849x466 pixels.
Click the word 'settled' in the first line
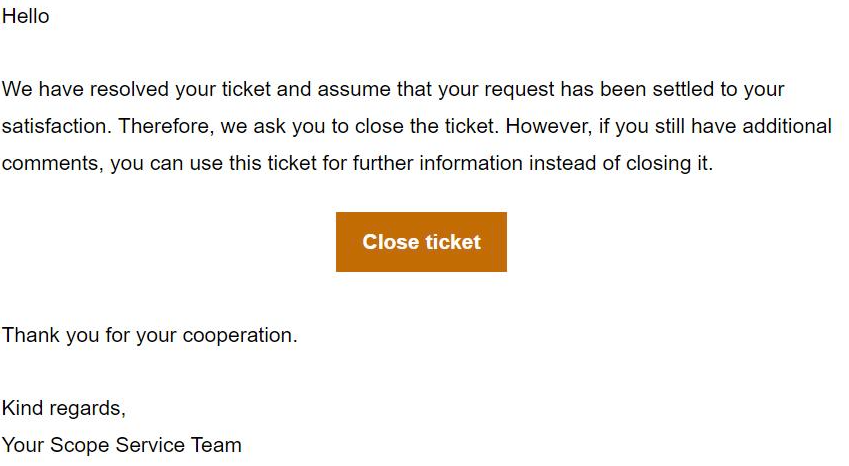coord(682,89)
